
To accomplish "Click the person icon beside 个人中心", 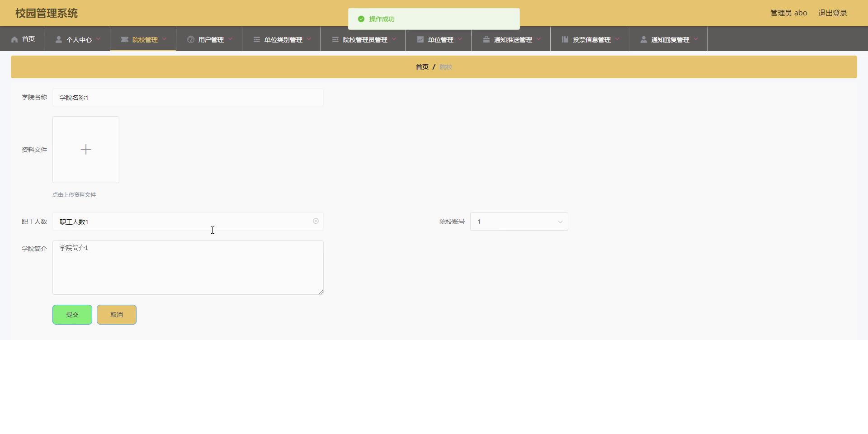I will (x=59, y=40).
